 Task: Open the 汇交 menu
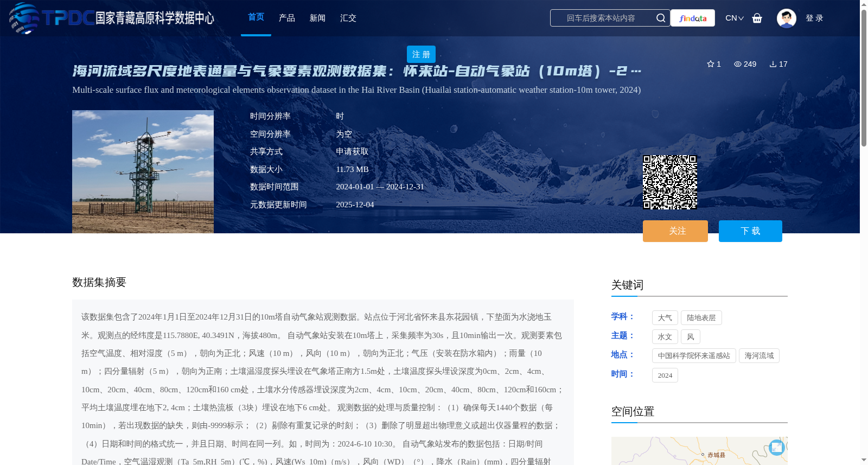[x=348, y=18]
